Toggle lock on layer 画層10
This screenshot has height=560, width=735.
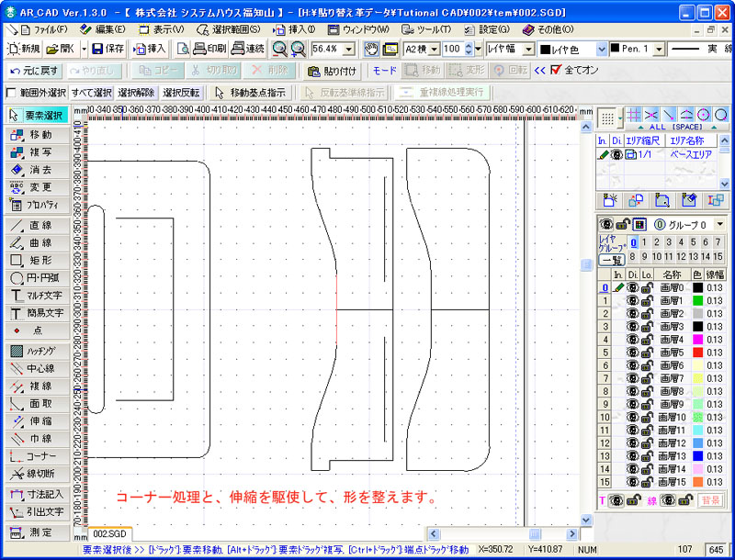tap(648, 417)
